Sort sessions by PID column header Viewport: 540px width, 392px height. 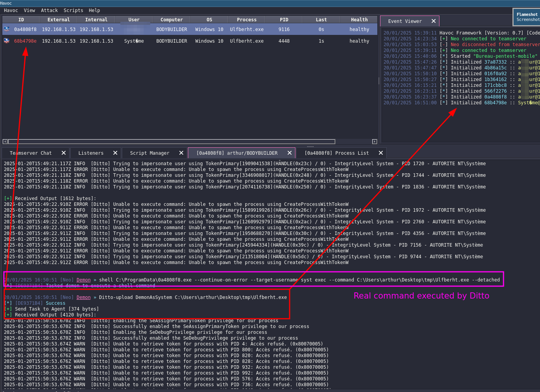click(284, 20)
